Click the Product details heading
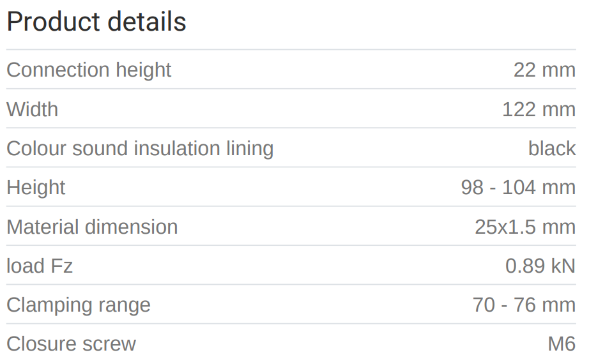The height and width of the screenshot is (364, 589). pyautogui.click(x=96, y=22)
